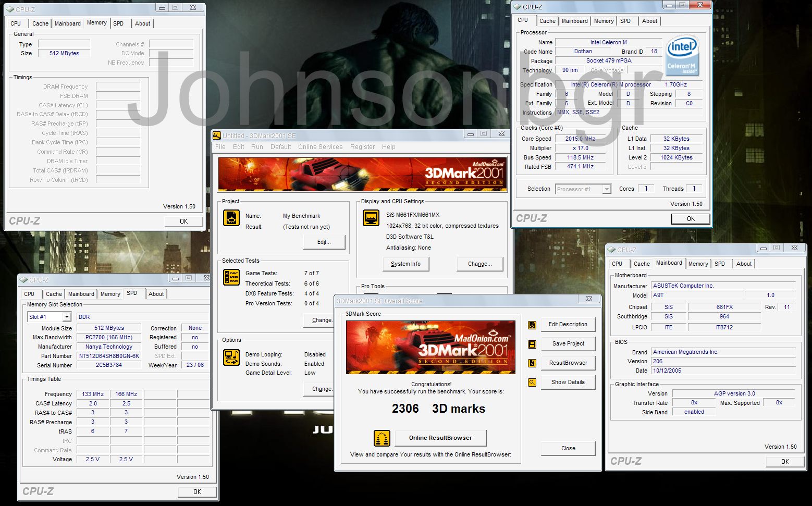Click the 3DMark2001 window title icon
Viewport: 812px width, 506px height.
217,135
